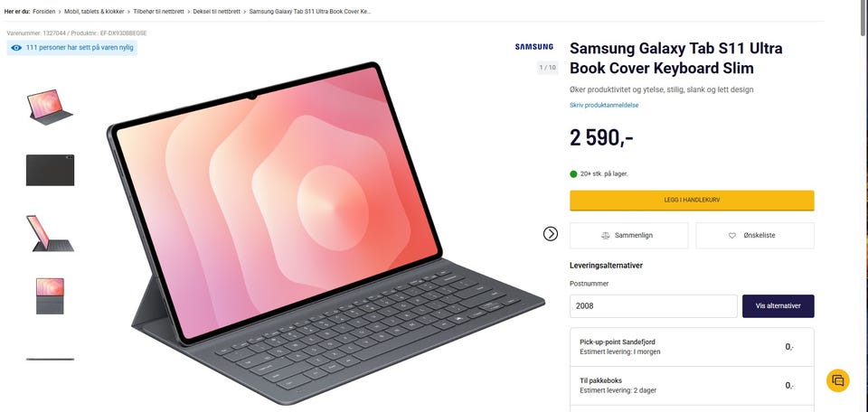Click the Postnummer input field
Viewport: 868px width, 412px height.
[653, 306]
